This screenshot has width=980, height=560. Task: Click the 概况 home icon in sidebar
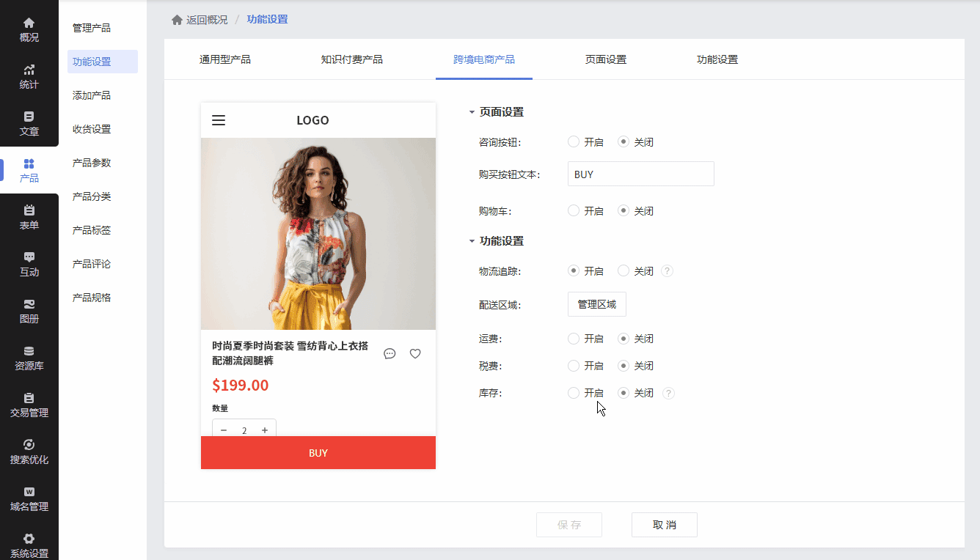click(29, 23)
